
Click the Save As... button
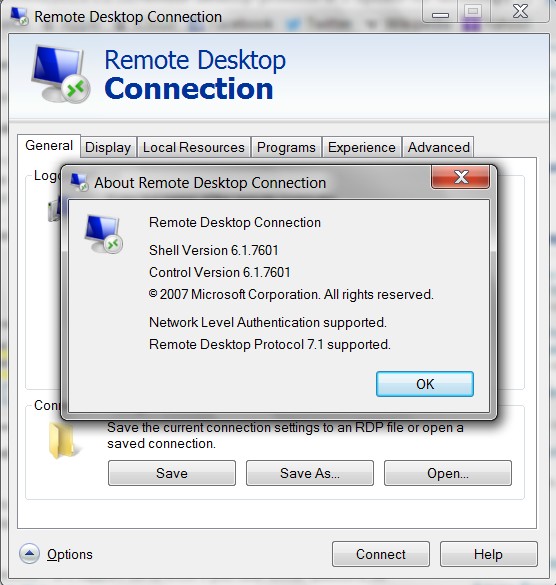[x=310, y=473]
